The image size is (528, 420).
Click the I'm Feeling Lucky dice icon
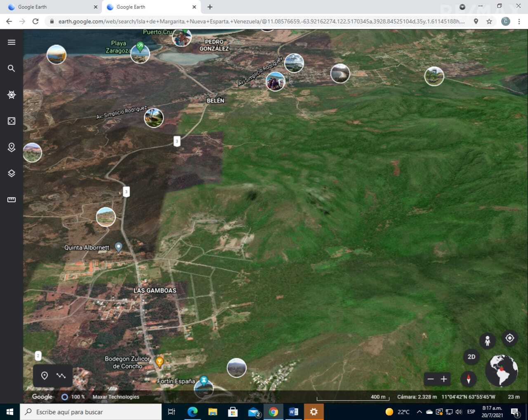pyautogui.click(x=12, y=121)
